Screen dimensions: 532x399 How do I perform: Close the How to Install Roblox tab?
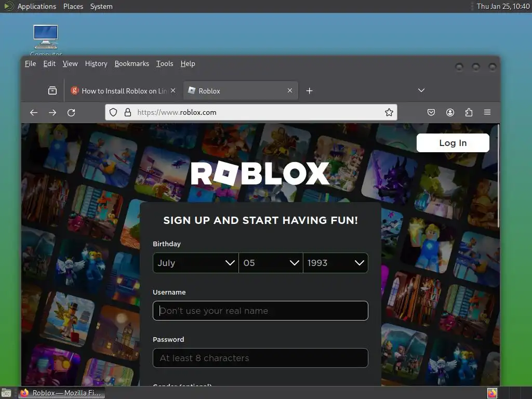[173, 90]
